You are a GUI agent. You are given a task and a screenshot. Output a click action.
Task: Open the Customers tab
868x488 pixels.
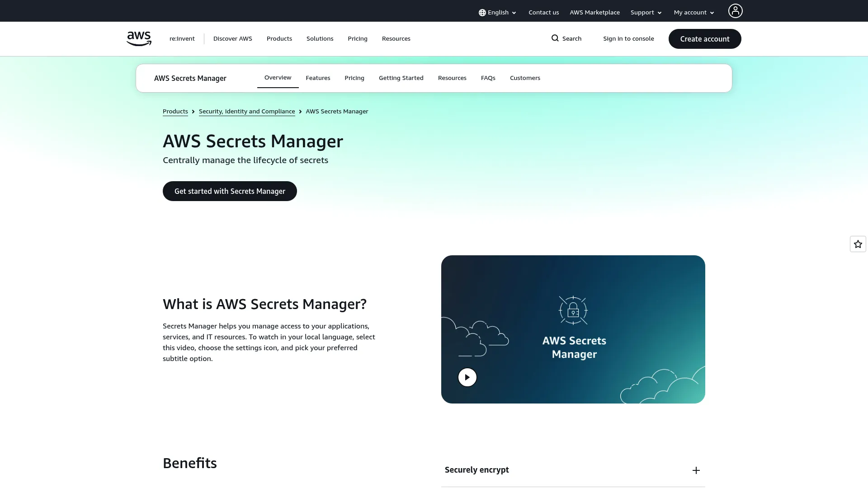coord(525,78)
